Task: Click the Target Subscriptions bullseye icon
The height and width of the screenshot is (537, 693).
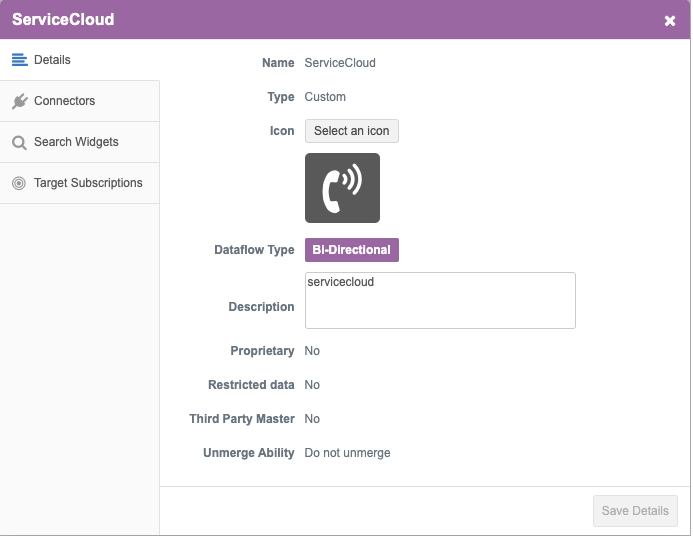Action: click(x=19, y=183)
